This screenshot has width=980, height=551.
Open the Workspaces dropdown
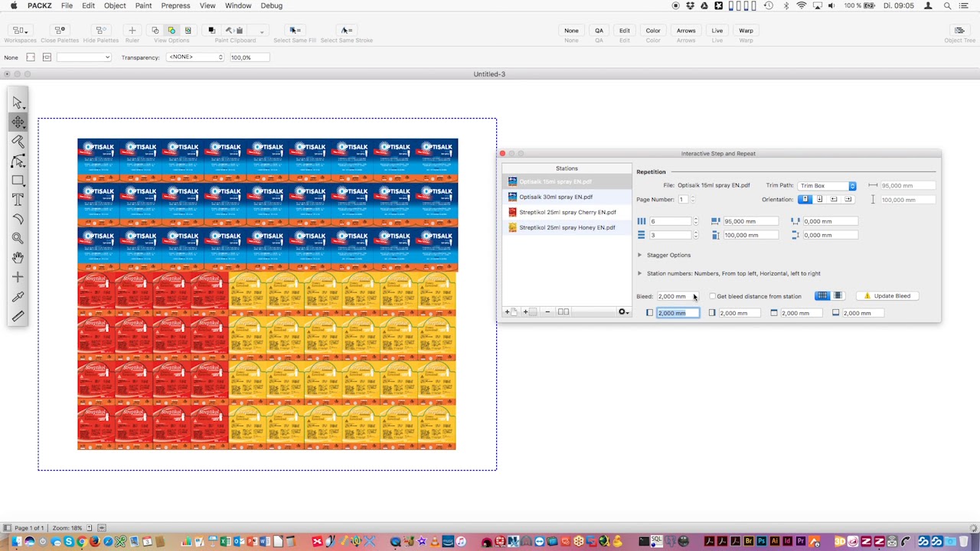tap(20, 31)
